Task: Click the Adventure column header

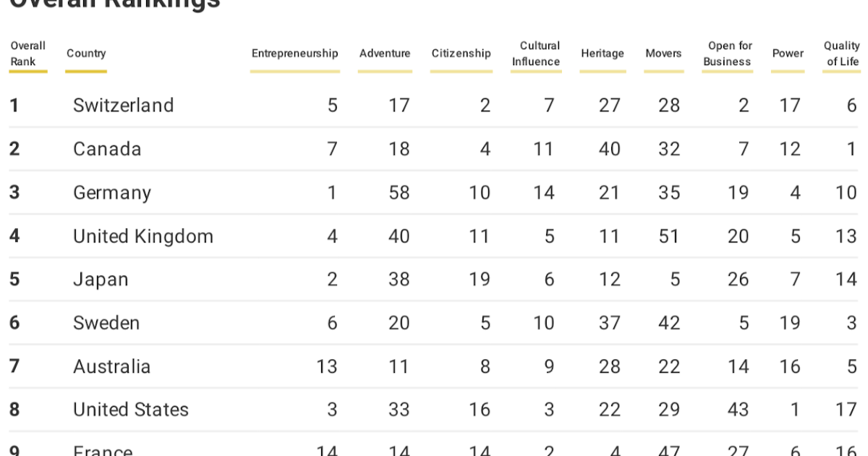Action: [385, 54]
